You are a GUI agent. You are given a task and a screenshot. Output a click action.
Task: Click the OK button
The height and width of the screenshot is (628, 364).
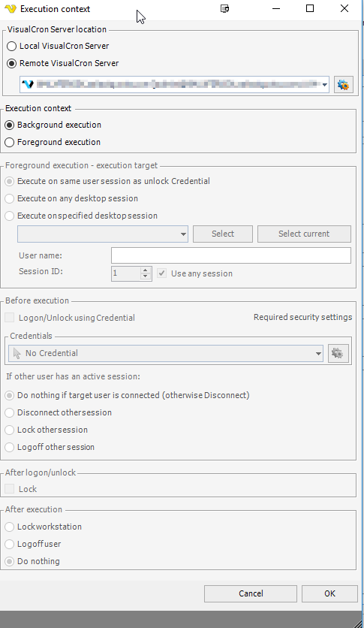click(x=329, y=593)
